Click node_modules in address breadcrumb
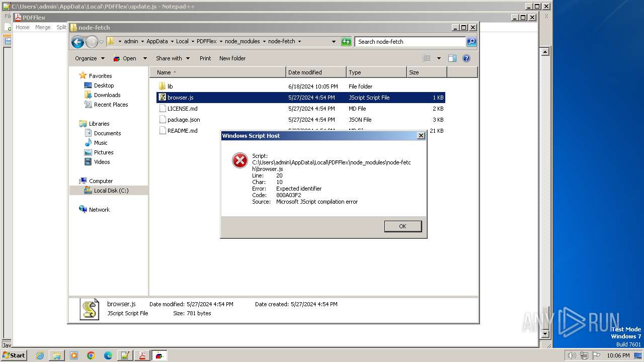This screenshot has width=644, height=362. (242, 41)
